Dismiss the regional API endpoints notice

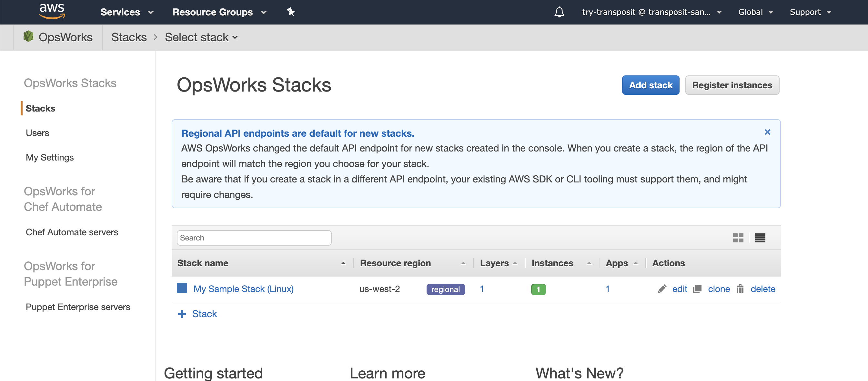coord(767,132)
